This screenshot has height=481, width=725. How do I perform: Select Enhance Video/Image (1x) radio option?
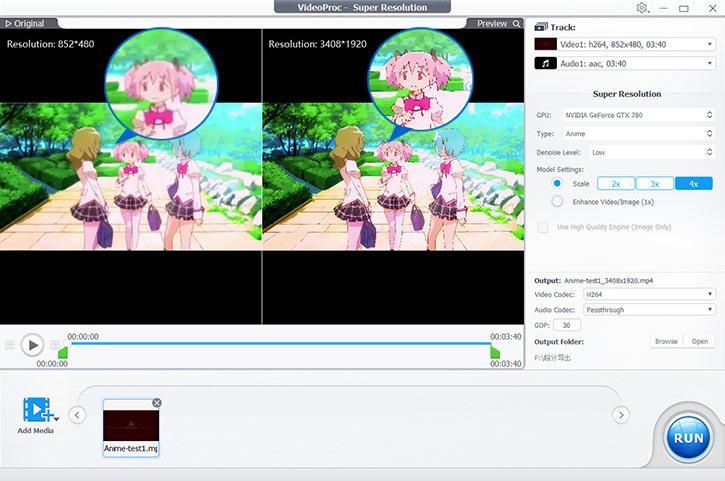[x=557, y=201]
